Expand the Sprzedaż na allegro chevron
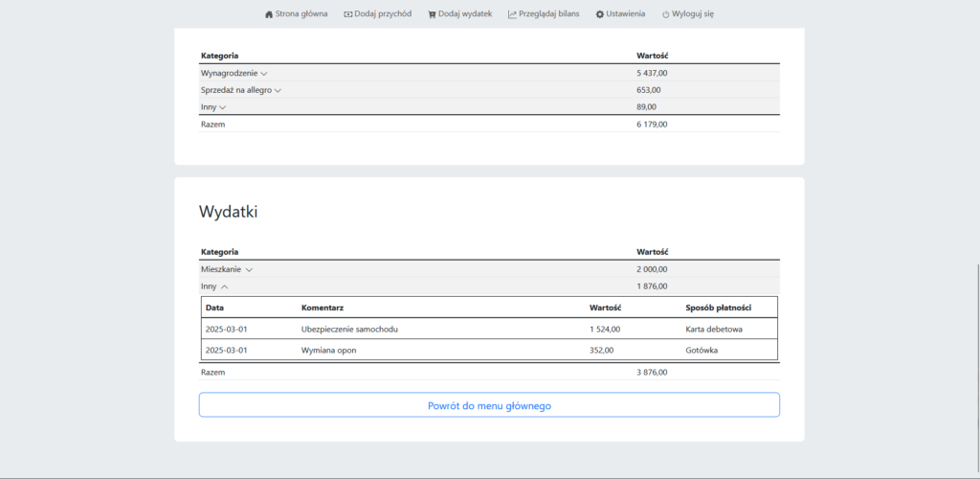This screenshot has height=479, width=980. click(x=278, y=90)
